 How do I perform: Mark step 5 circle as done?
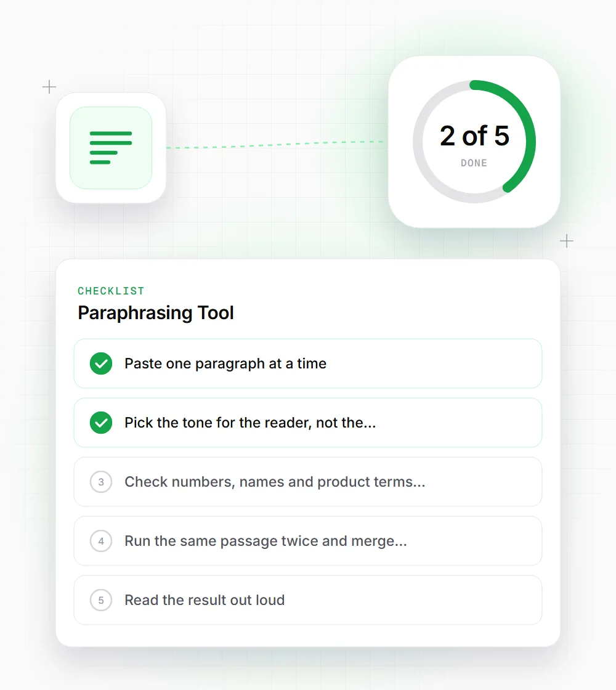pyautogui.click(x=101, y=600)
